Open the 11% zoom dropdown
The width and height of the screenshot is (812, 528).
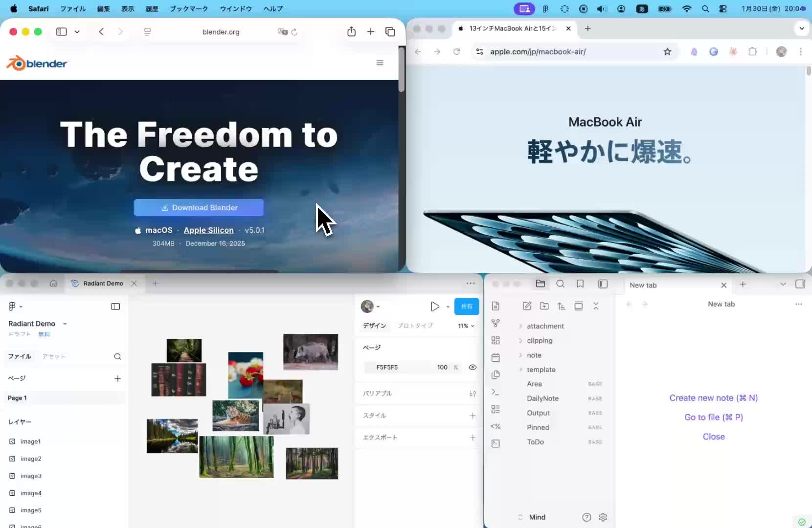click(x=466, y=326)
